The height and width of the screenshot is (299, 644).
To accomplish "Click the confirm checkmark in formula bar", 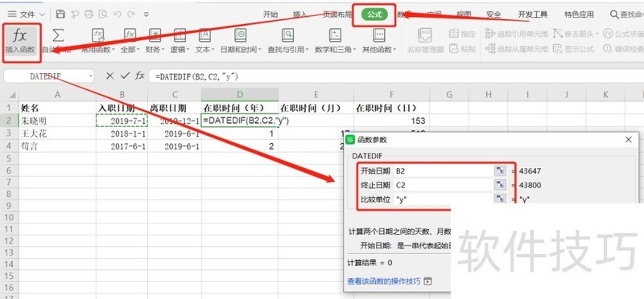I will (125, 76).
